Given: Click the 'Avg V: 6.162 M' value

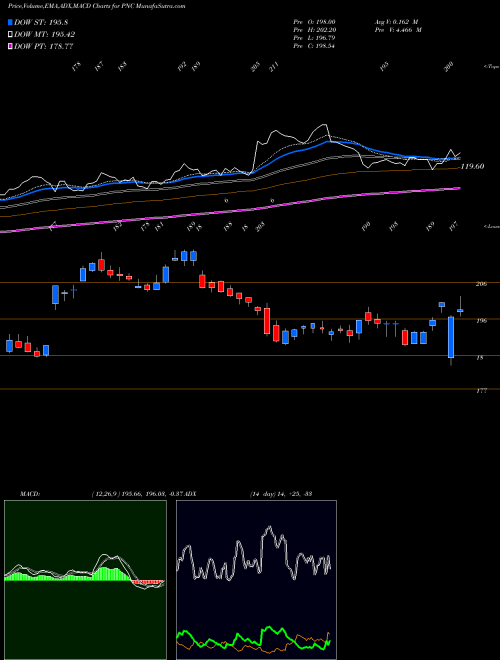Looking at the screenshot, I should click(x=396, y=22).
